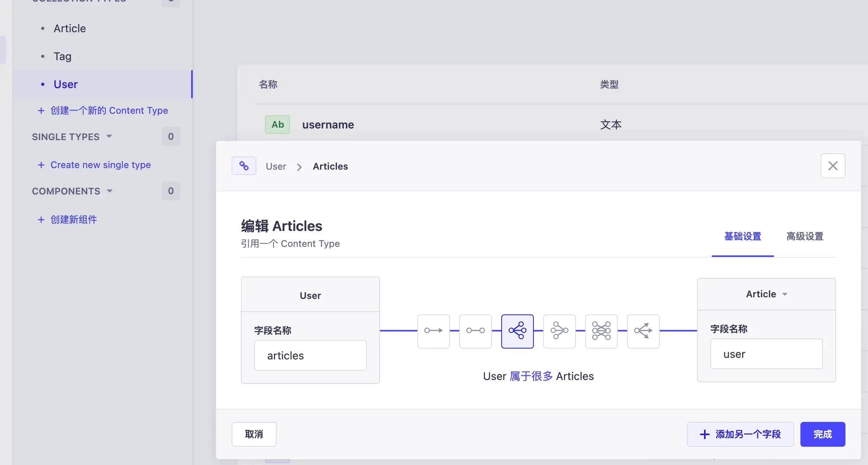Screen dimensions: 868x465
Task: Click the Ab text type icon for username
Action: (277, 125)
